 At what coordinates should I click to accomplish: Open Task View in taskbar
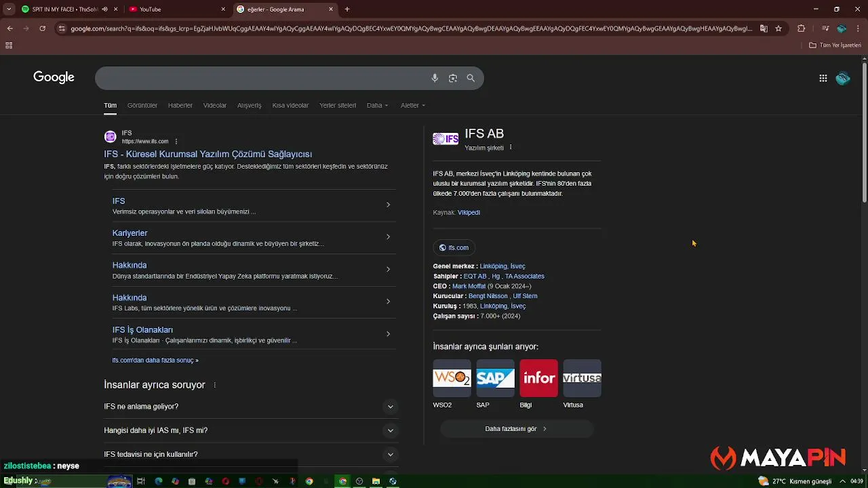pos(141,481)
